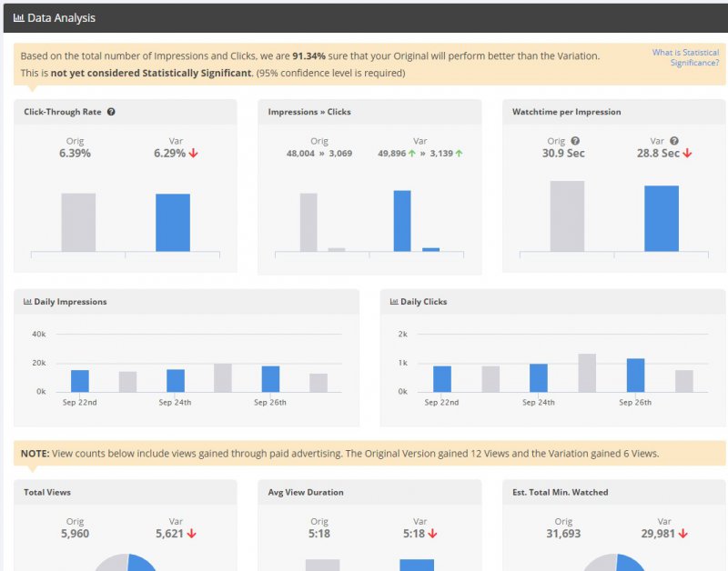
Task: Click help icon next to Var watchtime
Action: coord(674,141)
